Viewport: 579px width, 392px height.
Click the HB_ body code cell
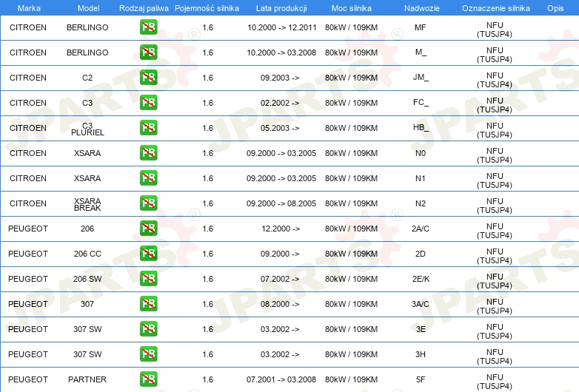(x=421, y=128)
